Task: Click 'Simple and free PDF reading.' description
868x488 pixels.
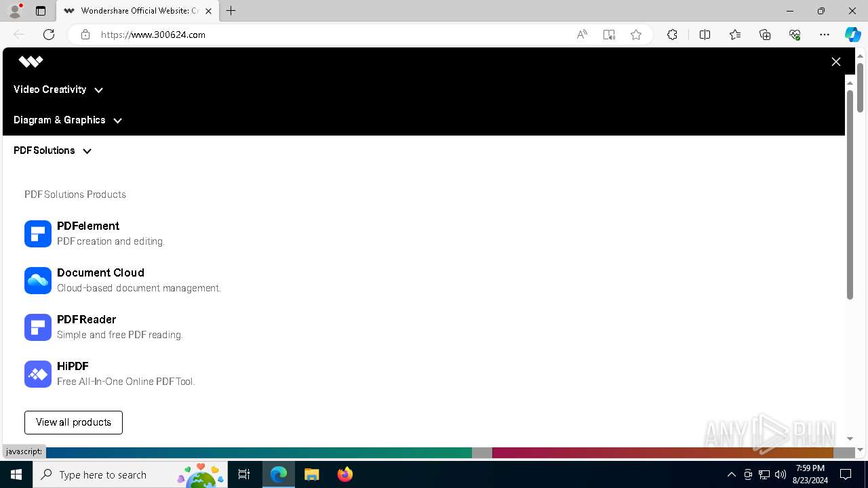Action: pyautogui.click(x=120, y=335)
